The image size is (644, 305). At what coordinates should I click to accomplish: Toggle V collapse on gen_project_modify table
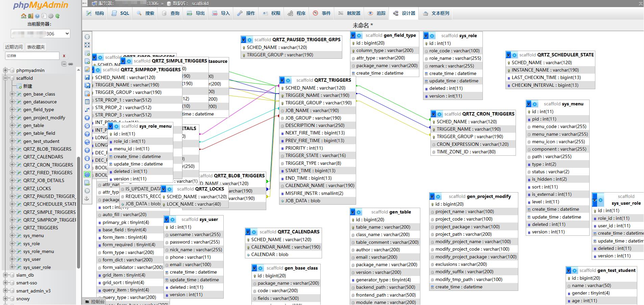432,197
